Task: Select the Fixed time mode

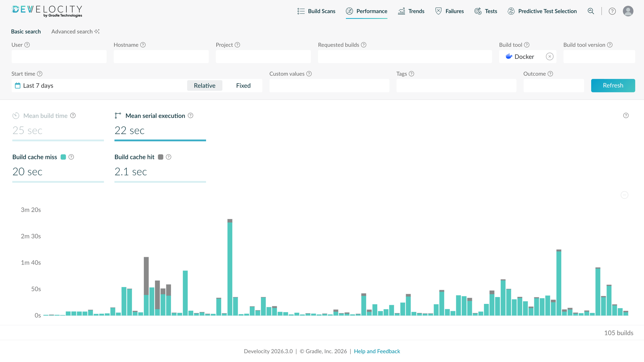Action: [243, 85]
